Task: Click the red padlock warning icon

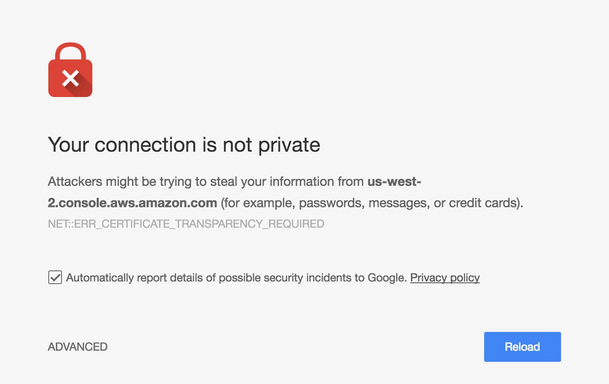Action: point(70,70)
